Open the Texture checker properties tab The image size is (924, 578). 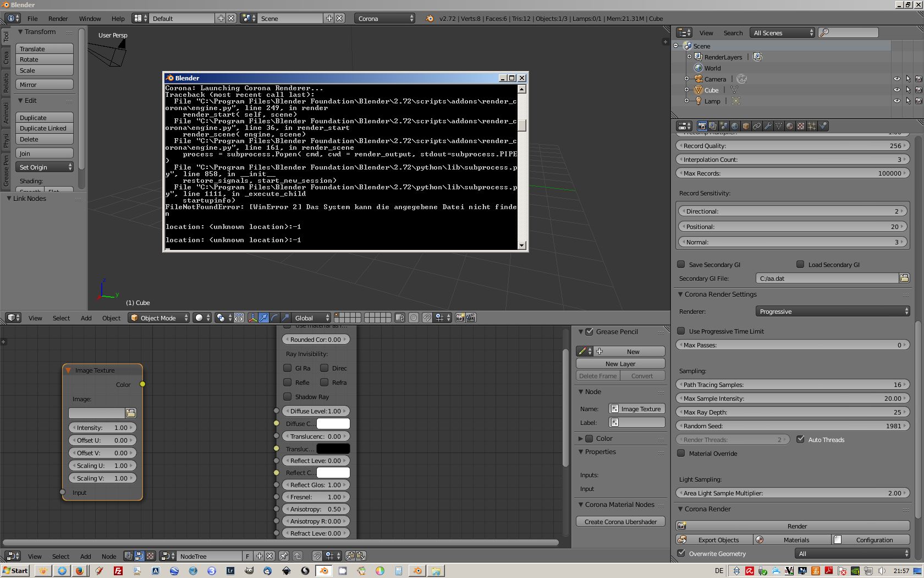pos(801,126)
